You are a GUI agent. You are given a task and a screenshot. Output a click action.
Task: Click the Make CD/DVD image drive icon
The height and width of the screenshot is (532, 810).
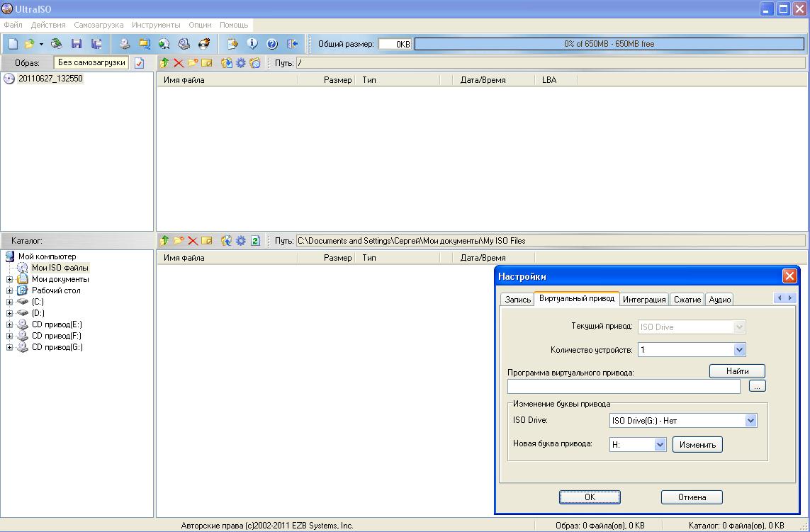(x=125, y=44)
